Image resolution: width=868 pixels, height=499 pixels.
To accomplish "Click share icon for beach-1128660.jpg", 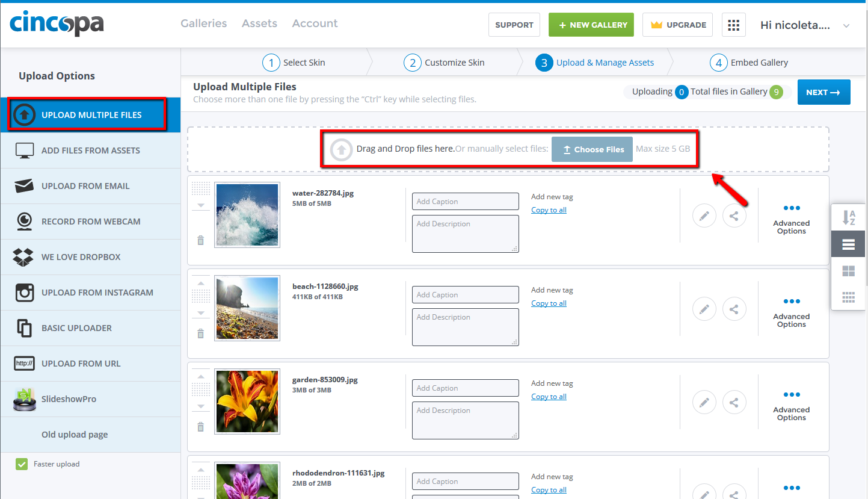I will [734, 309].
